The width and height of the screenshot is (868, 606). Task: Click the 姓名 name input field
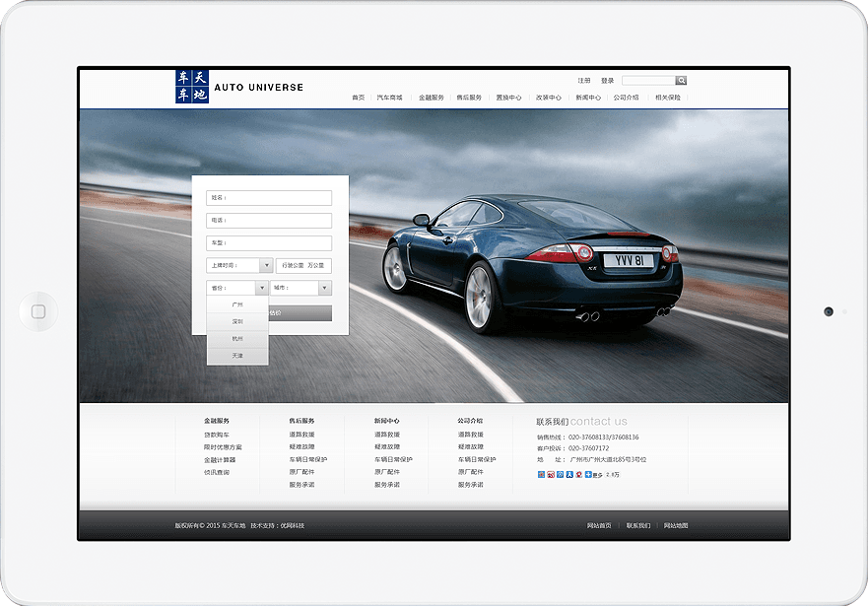point(269,198)
